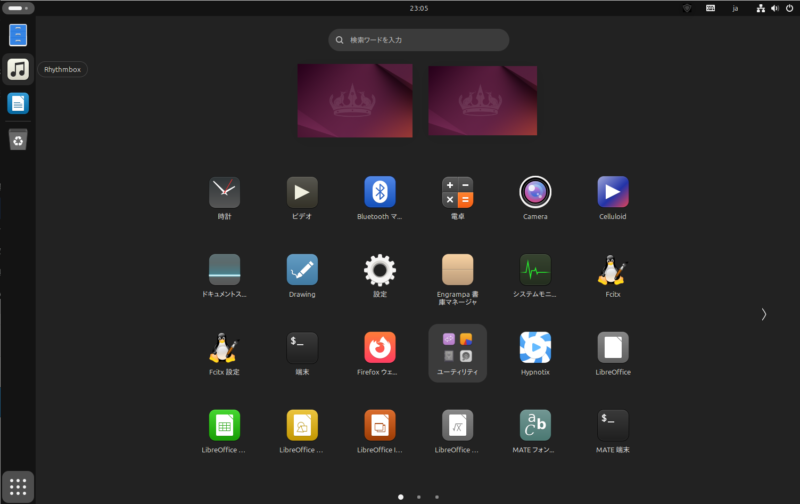Open the Drawing application
Screen dimensions: 800x504
(x=302, y=269)
